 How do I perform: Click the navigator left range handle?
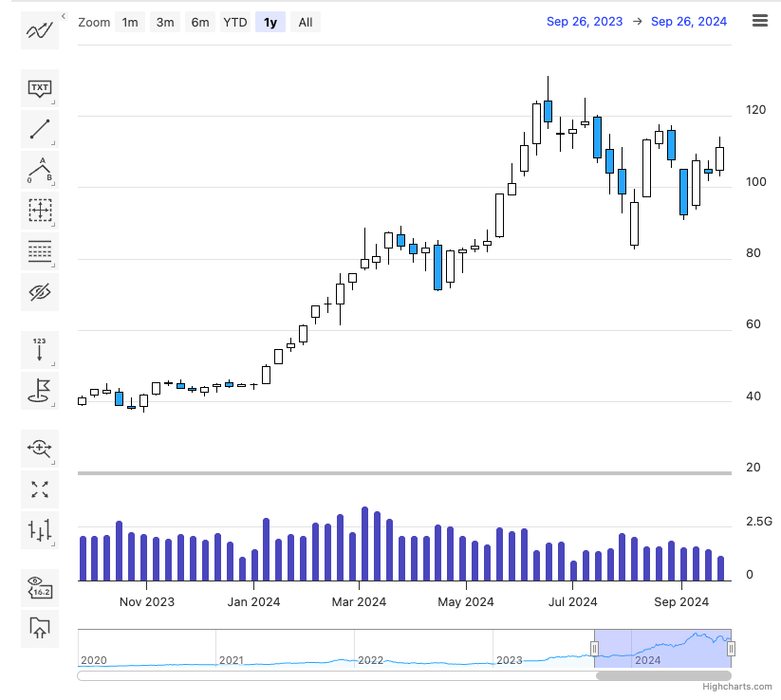594,649
